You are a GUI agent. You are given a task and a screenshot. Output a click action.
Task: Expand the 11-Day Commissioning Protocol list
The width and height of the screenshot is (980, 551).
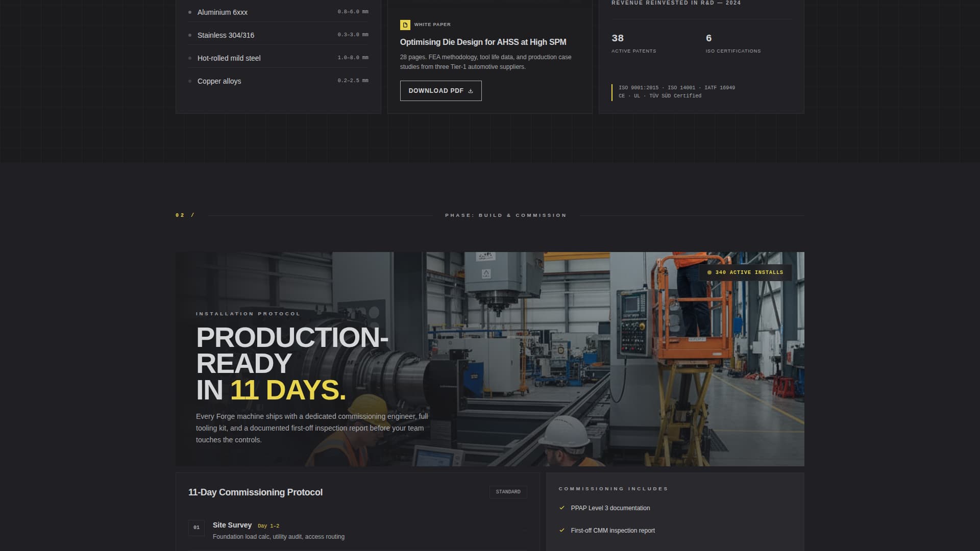255,492
